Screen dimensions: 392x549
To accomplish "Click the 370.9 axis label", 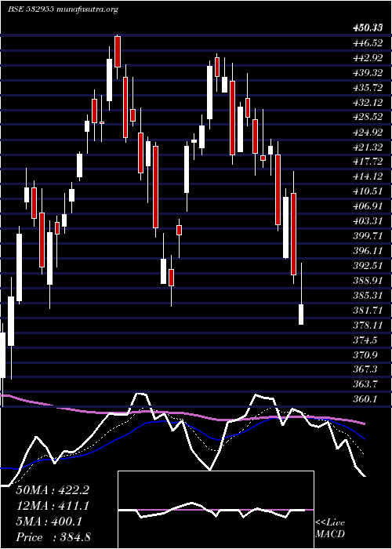I will [365, 354].
